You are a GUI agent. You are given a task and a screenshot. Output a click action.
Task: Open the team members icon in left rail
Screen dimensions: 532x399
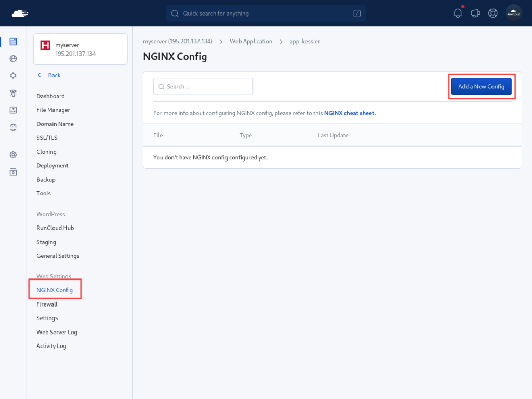click(13, 93)
